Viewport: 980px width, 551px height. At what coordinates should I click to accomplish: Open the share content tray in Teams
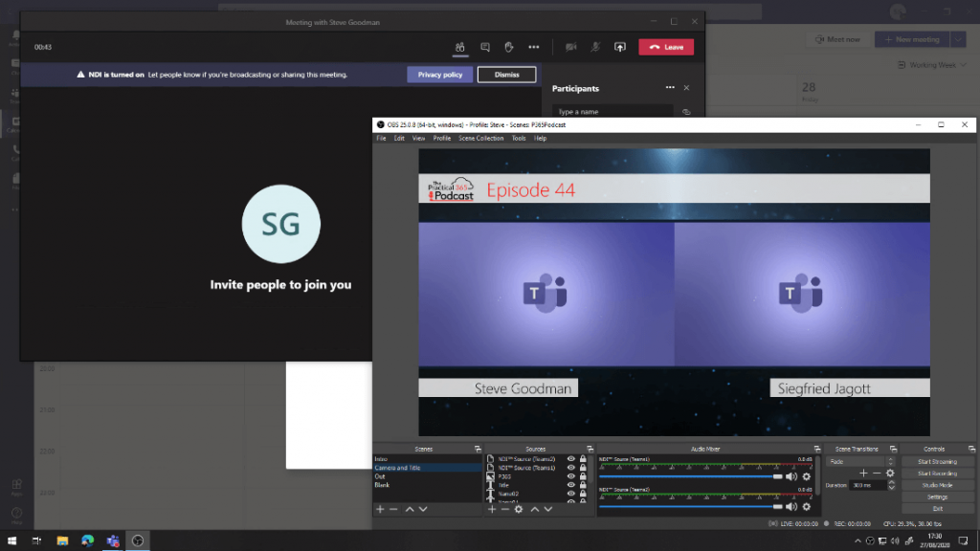pyautogui.click(x=620, y=47)
